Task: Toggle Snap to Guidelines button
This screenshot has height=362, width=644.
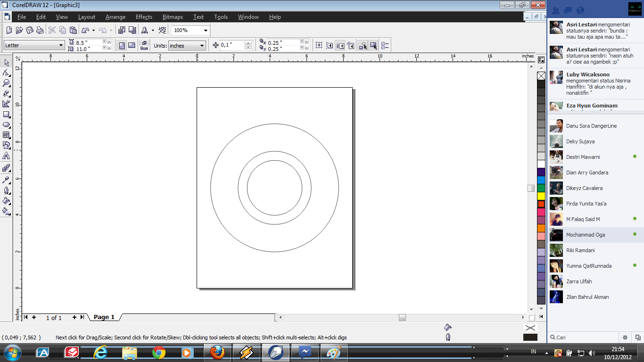Action: point(330,46)
